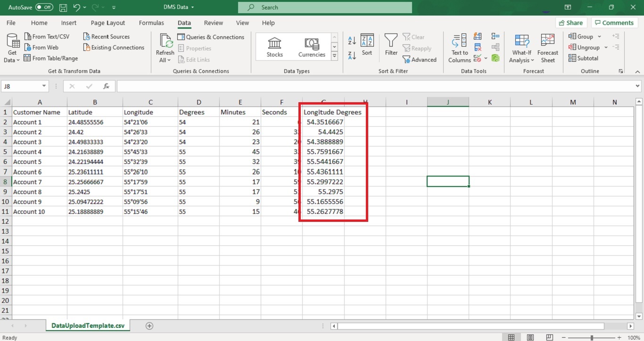Screen dimensions: 644x341
Task: Toggle the AutoSave switch
Action: pos(44,8)
